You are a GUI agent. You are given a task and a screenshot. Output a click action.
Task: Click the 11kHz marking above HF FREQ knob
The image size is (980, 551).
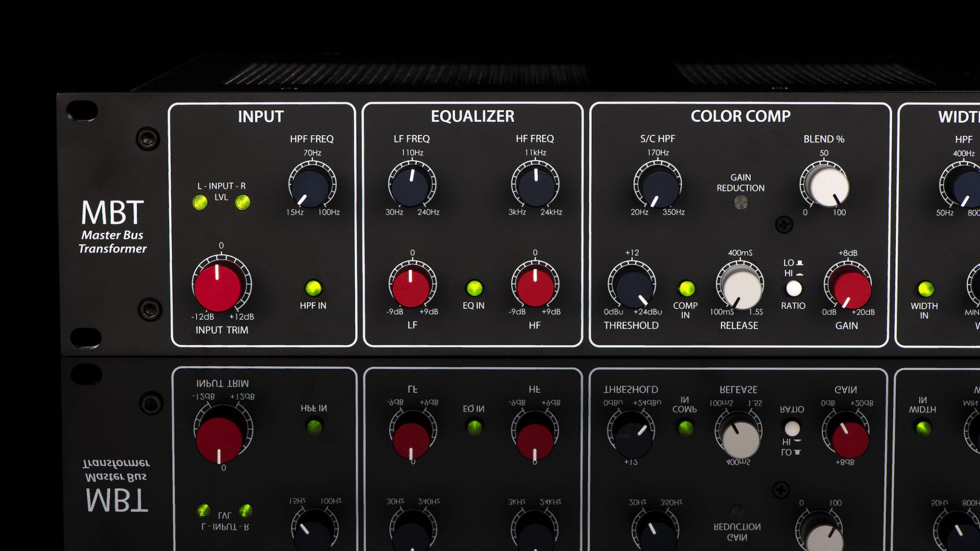(x=535, y=153)
